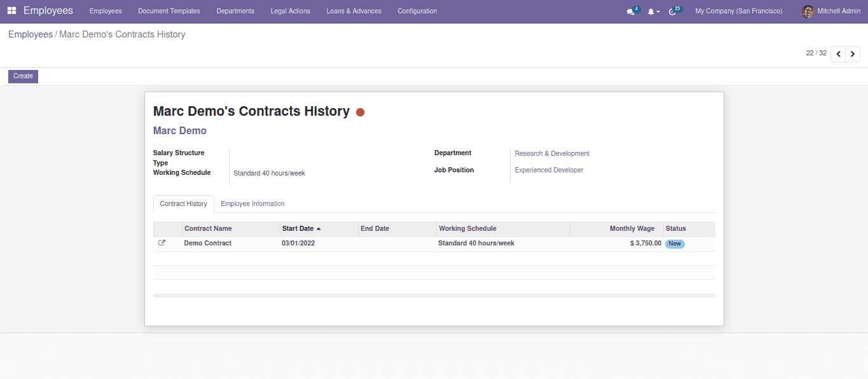Click the red status dot beside title

[x=360, y=113]
